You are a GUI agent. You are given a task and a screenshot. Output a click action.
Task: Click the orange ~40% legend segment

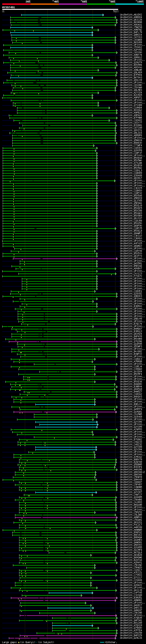(x=45, y=4)
